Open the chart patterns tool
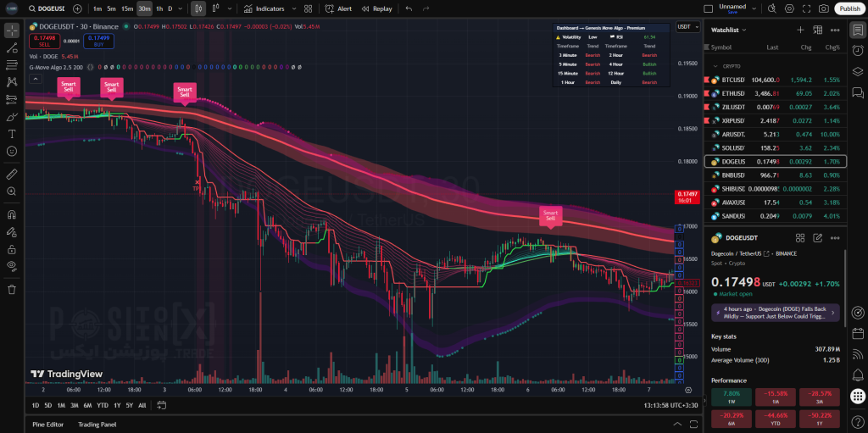868x433 pixels. click(x=12, y=82)
